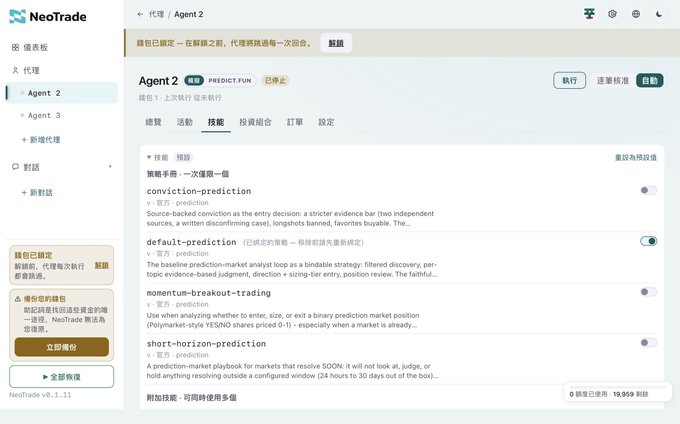
Task: Select the 技能 tab
Action: 216,122
